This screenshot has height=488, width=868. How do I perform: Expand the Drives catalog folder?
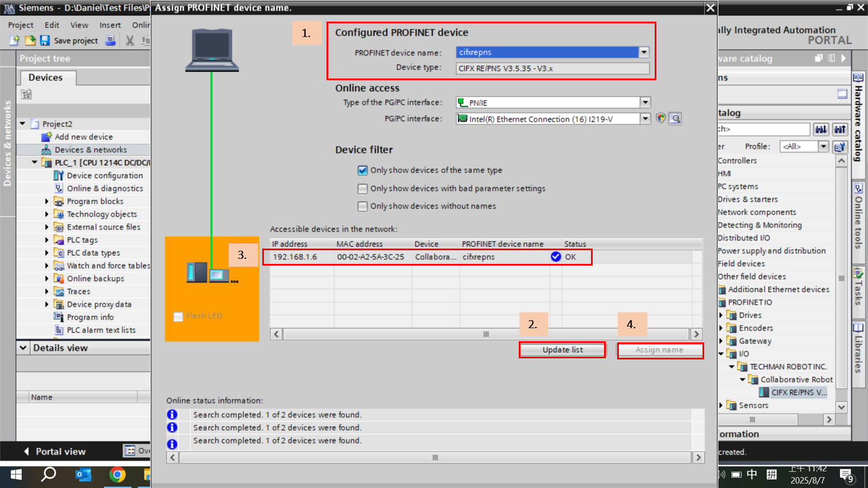click(721, 315)
